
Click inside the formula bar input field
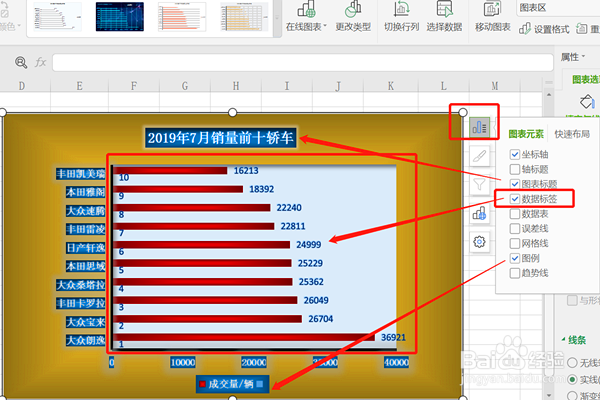tap(303, 62)
